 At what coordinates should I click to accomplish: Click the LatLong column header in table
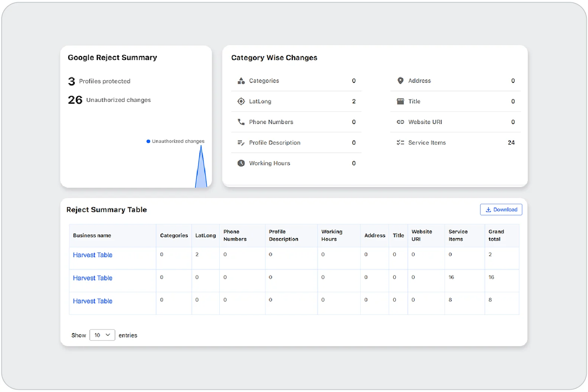tap(206, 236)
